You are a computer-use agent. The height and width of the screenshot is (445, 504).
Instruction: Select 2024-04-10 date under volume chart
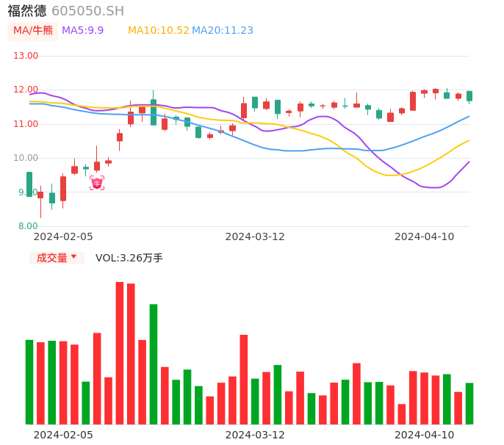coord(425,435)
